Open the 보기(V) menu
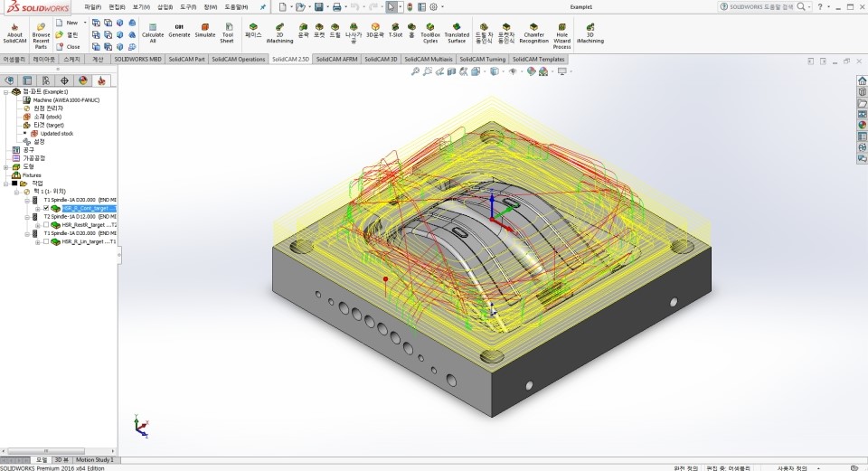Image resolution: width=868 pixels, height=471 pixels. pos(141,7)
